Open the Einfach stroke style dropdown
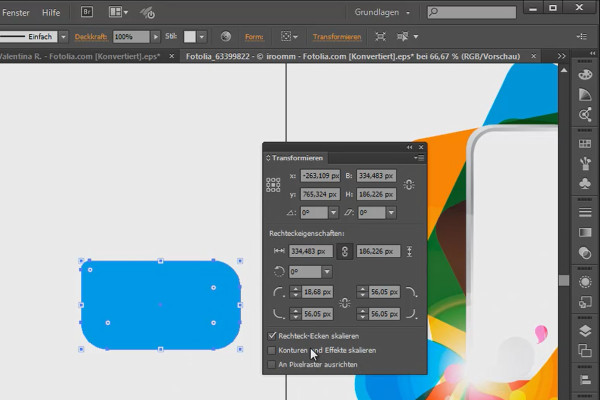This screenshot has width=600, height=400. point(64,37)
